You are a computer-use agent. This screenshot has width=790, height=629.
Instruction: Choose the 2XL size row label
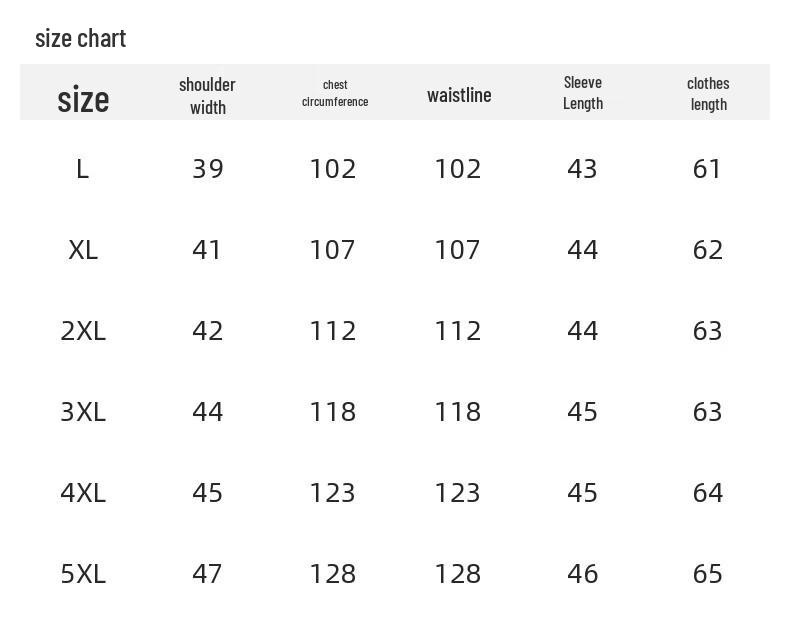click(x=83, y=331)
